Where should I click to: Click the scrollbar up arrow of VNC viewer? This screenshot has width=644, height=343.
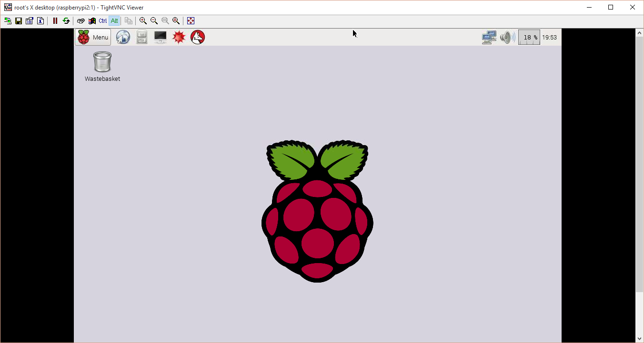640,32
